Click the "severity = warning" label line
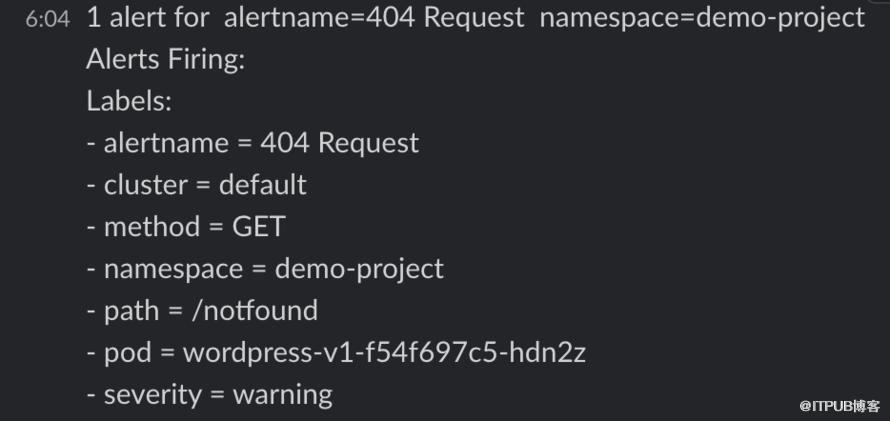The image size is (890, 421). pos(209,395)
